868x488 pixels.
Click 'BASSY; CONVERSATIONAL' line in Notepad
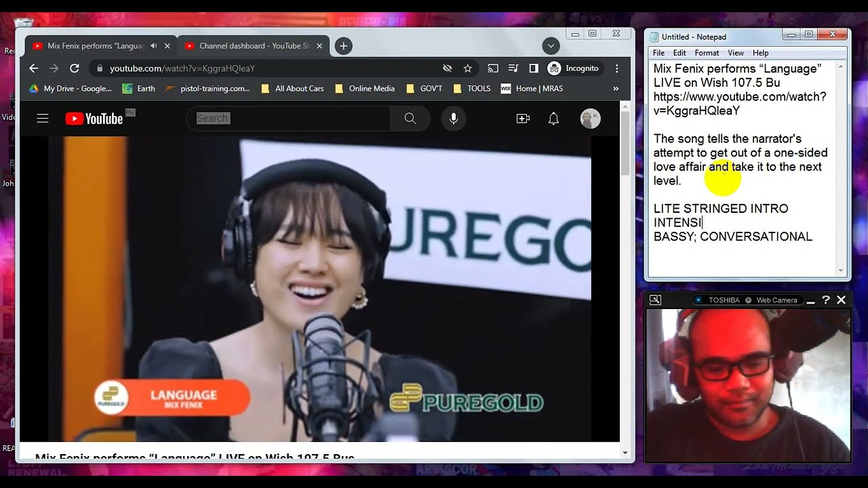(733, 237)
